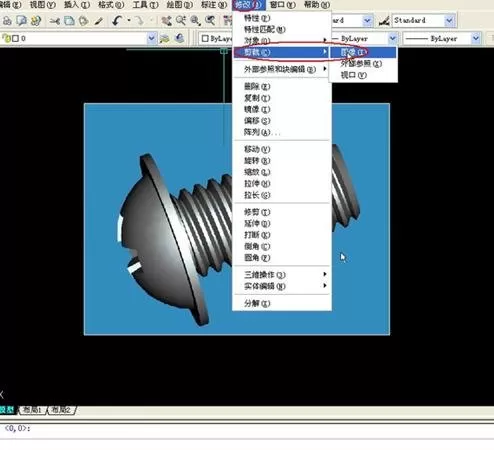Open the layer list dropdown showing 0
The width and height of the screenshot is (494, 450).
point(151,38)
